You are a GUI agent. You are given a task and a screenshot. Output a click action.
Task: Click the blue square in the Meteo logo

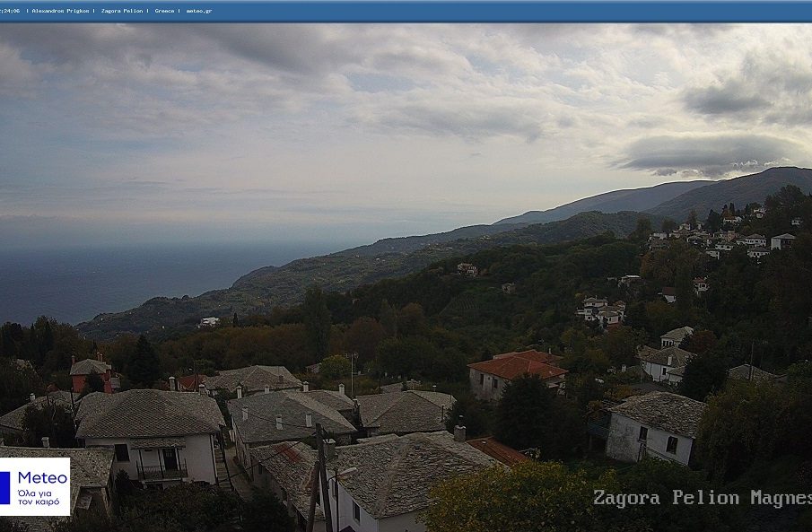pos(5,487)
